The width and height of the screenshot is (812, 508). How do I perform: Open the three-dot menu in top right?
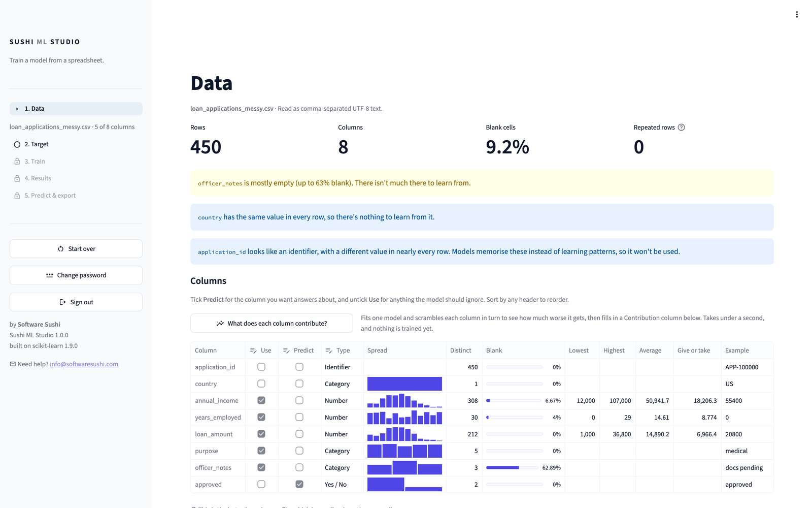pos(797,15)
